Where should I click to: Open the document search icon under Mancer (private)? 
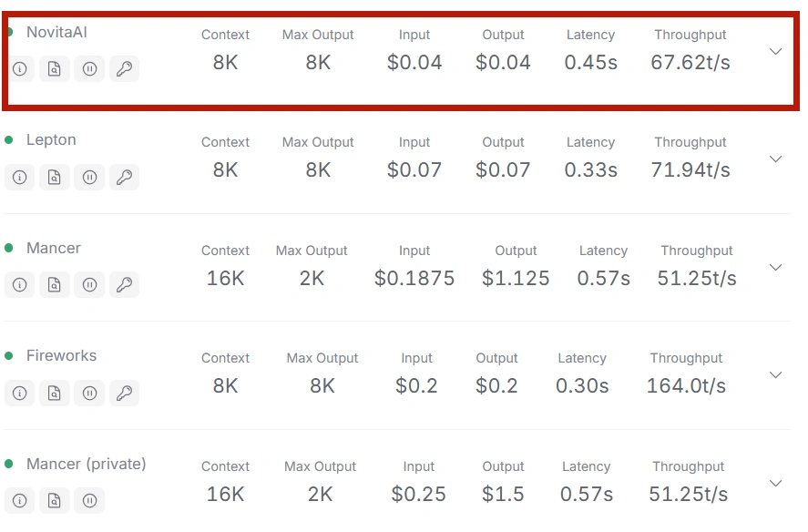[x=55, y=500]
